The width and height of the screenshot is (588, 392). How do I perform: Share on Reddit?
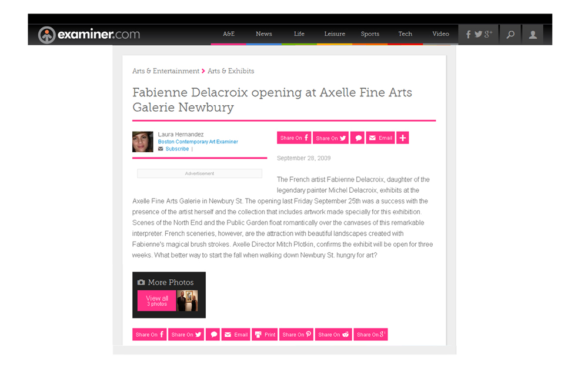[333, 334]
